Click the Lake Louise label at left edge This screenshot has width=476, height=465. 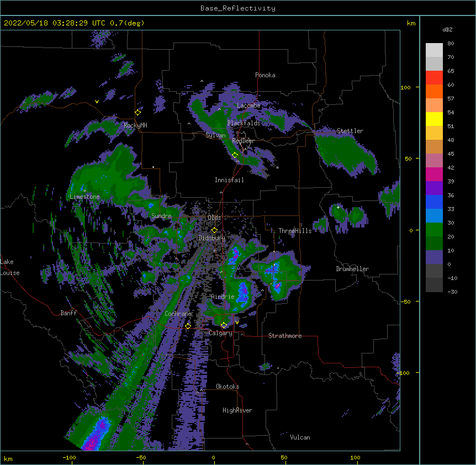[x=10, y=267]
